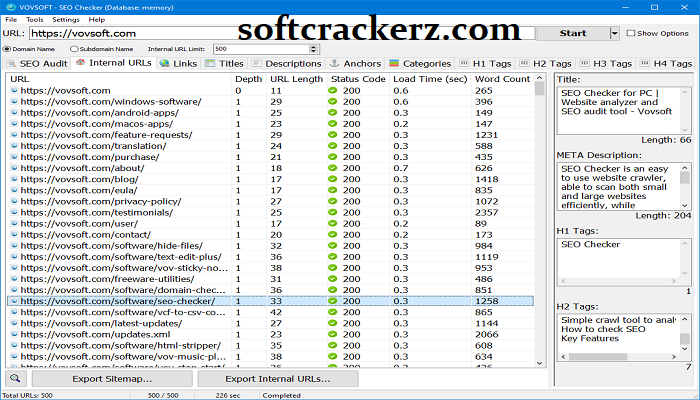
Task: Enable the Show Options checkbox
Action: [631, 33]
